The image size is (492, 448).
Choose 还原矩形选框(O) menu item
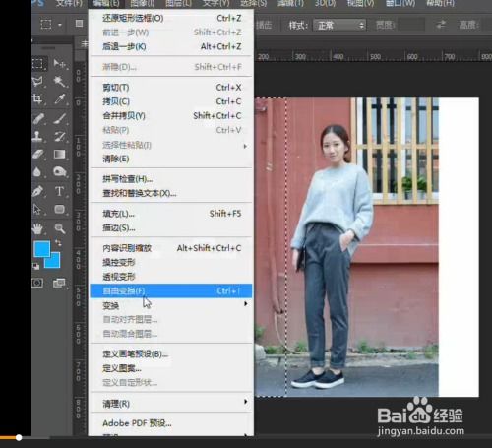[x=171, y=18]
